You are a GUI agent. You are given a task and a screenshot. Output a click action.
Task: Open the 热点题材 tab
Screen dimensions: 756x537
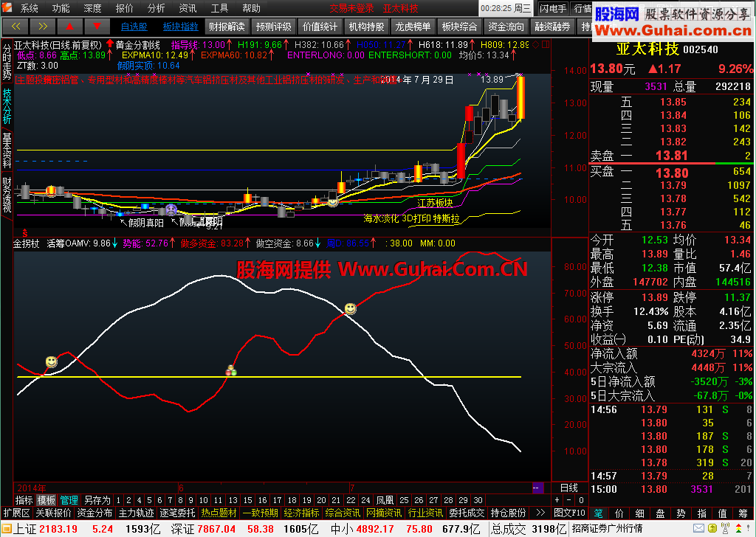click(219, 513)
